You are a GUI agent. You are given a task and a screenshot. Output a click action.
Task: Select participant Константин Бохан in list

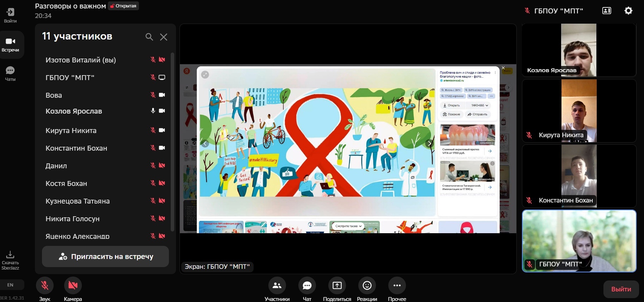[76, 148]
